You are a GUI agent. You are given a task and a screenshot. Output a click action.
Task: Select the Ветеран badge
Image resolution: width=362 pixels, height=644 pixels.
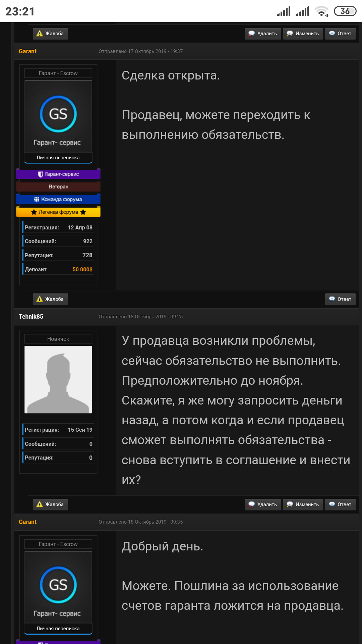[58, 186]
